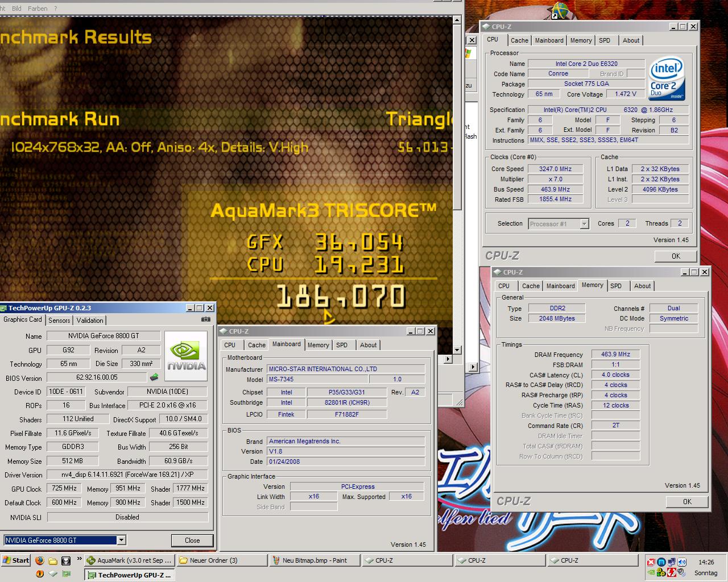The width and height of the screenshot is (728, 582).
Task: Click the BIOS Version field 62.92.16.00.05
Action: coord(97,377)
